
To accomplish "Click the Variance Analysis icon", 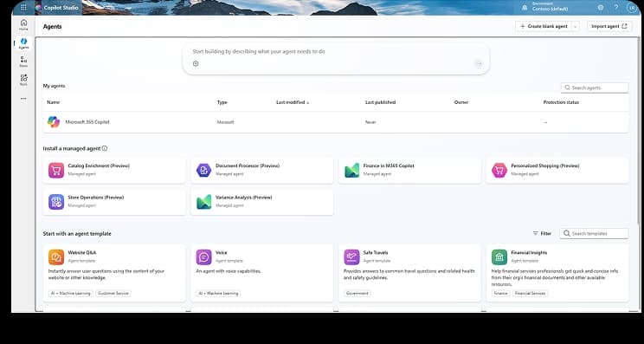I will 203,202.
